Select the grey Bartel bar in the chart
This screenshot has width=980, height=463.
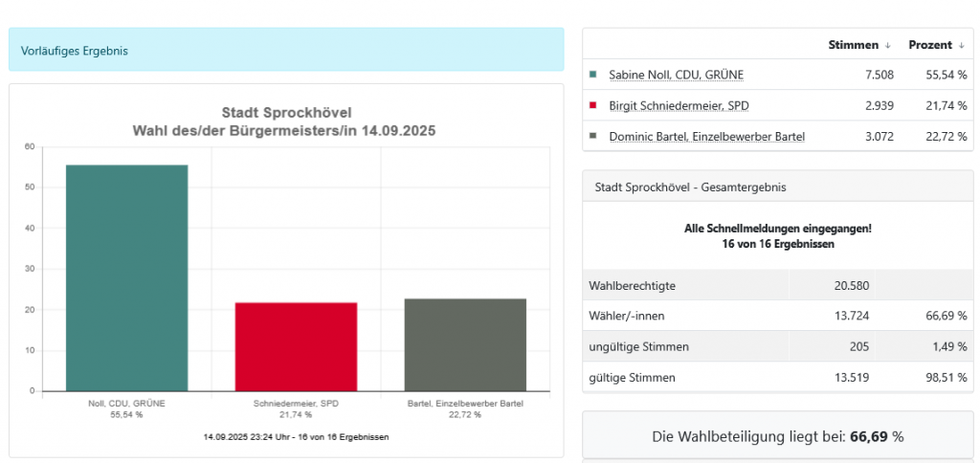[465, 344]
